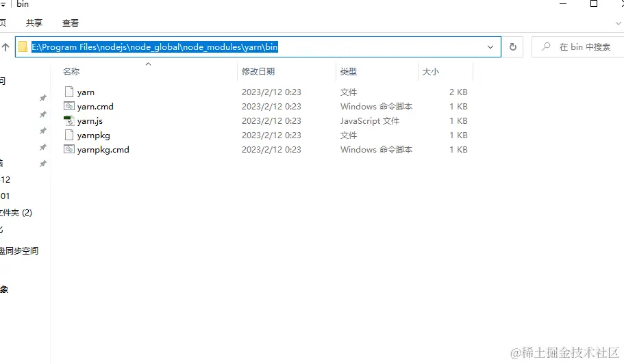Sort by 修改日期 column header

tap(258, 72)
